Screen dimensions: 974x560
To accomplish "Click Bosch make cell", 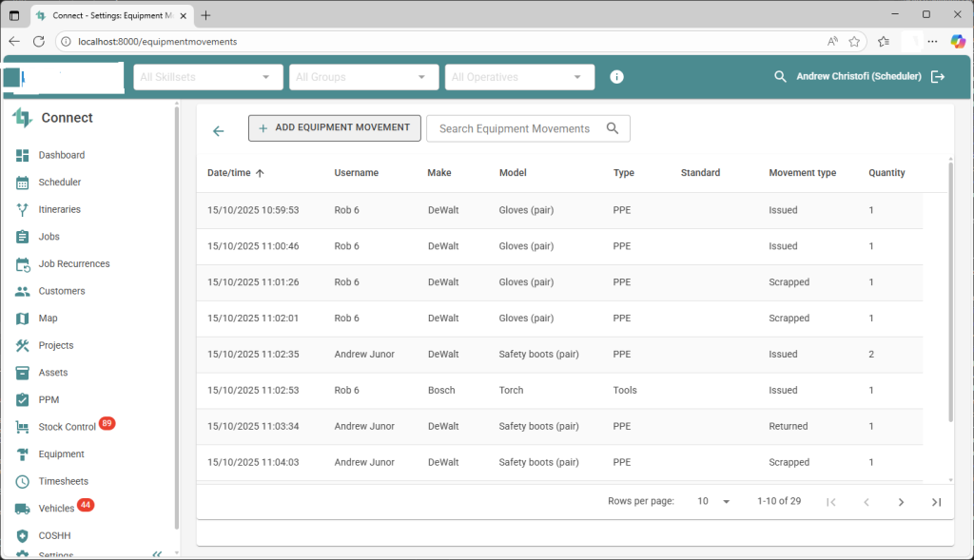I will tap(441, 391).
